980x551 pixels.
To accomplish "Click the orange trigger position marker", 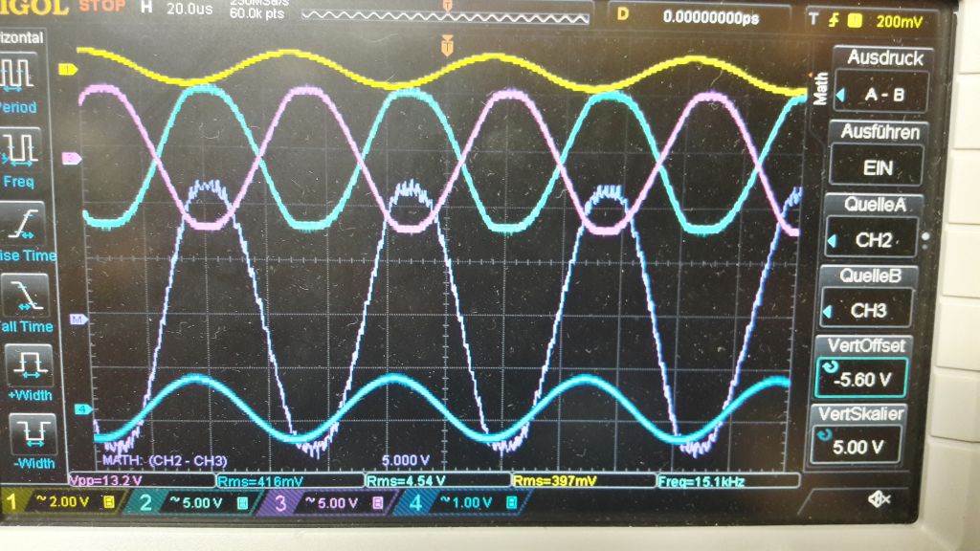I will pos(447,46).
